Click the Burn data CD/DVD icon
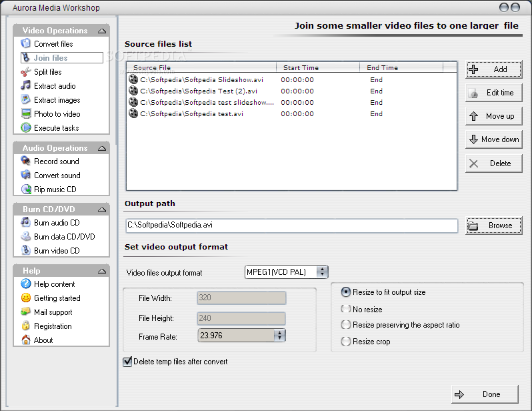This screenshot has height=411, width=532. tap(26, 236)
